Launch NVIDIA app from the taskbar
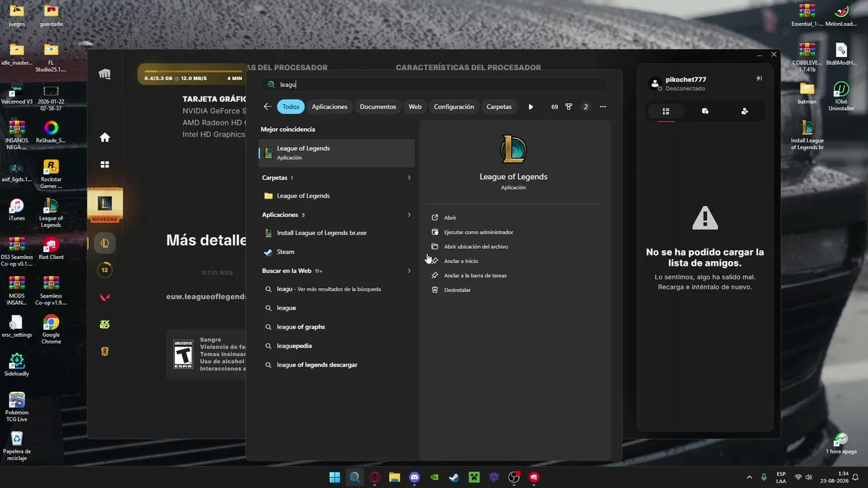This screenshot has height=488, width=868. point(435,477)
